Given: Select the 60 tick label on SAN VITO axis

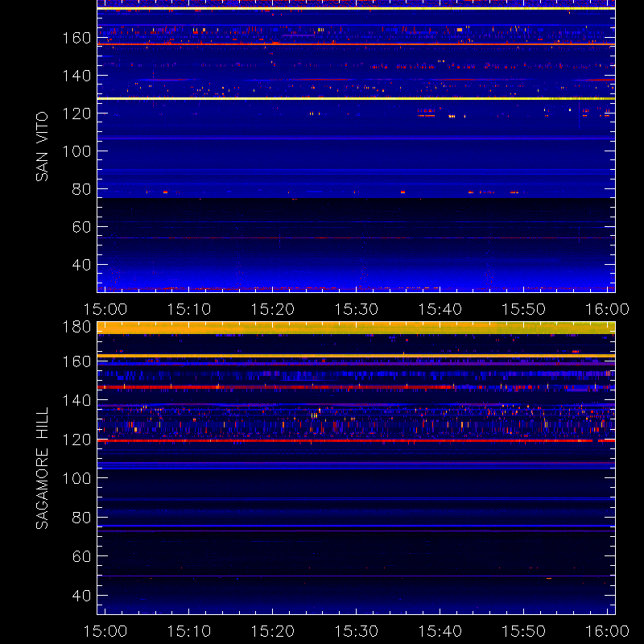Looking at the screenshot, I should point(81,227).
